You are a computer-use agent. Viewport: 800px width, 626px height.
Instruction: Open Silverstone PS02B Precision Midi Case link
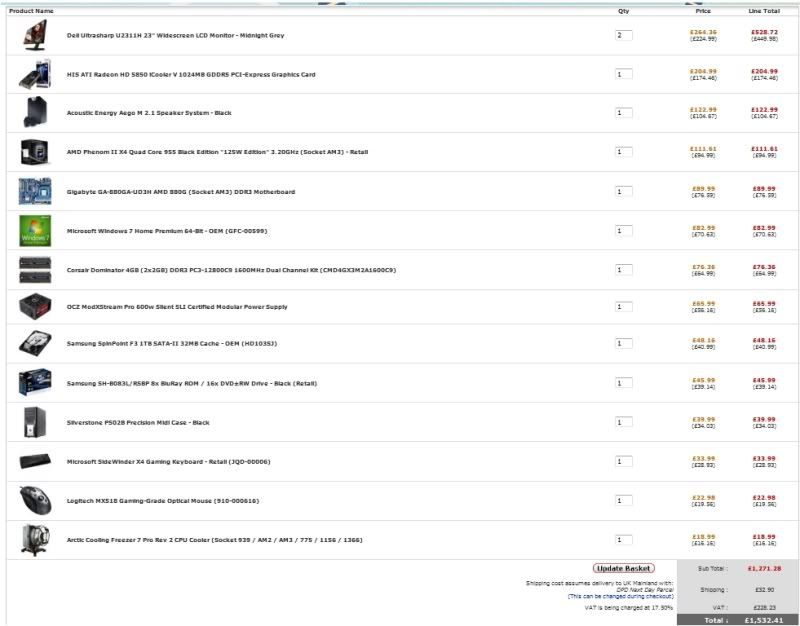(x=138, y=422)
